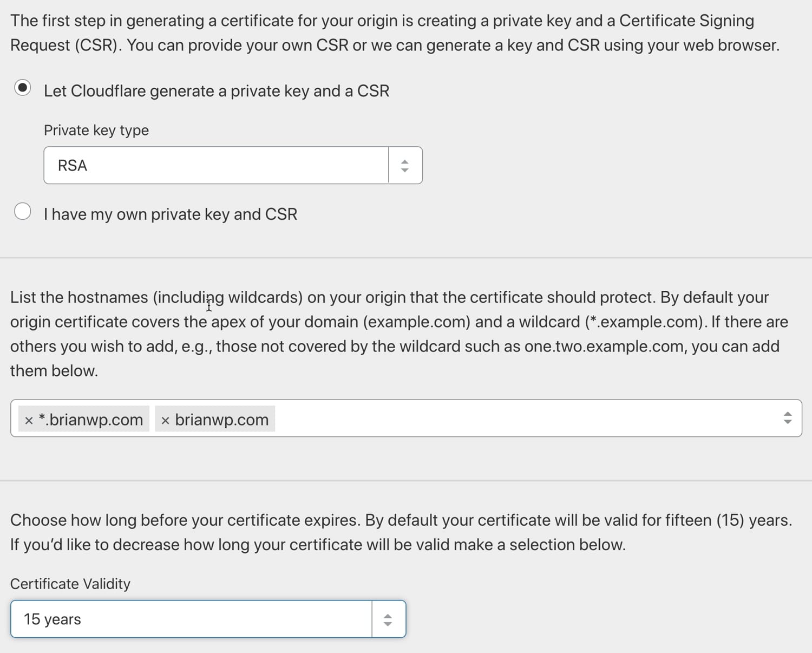
Task: Click the chevron at the hostnames field edge
Action: 788,418
